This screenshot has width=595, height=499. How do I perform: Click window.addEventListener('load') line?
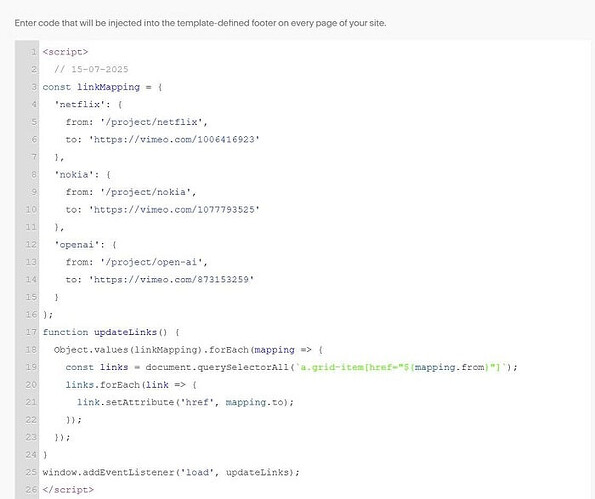pos(171,473)
